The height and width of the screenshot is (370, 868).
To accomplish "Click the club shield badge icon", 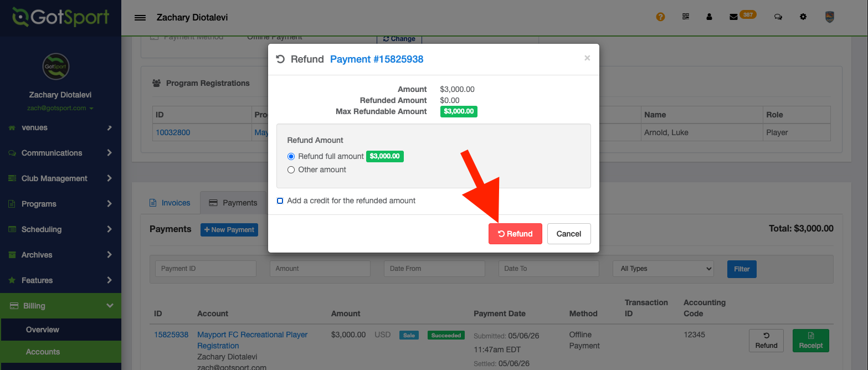I will [829, 17].
